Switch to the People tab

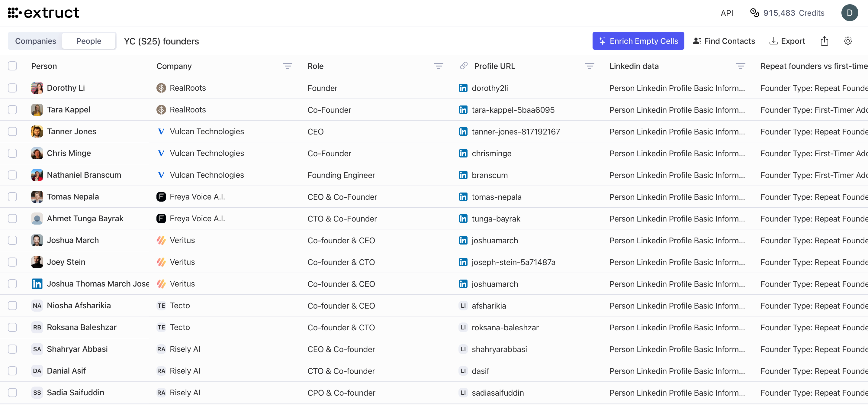point(88,40)
